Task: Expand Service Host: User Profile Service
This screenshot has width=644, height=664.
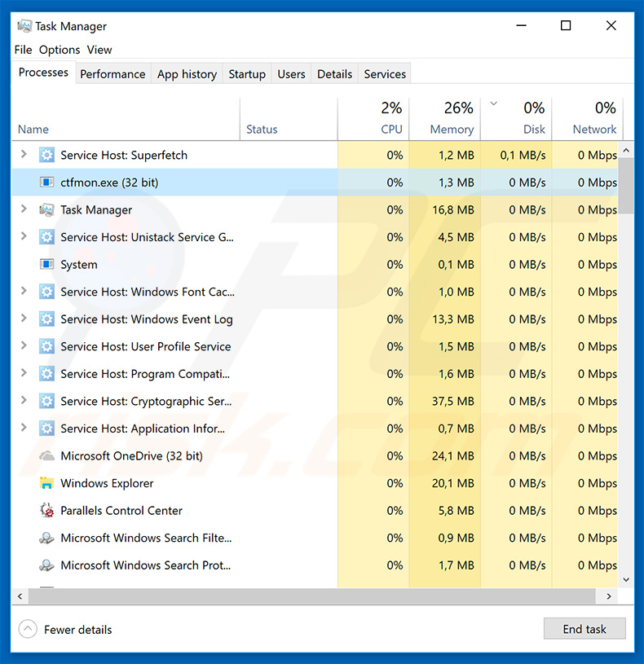Action: (24, 346)
